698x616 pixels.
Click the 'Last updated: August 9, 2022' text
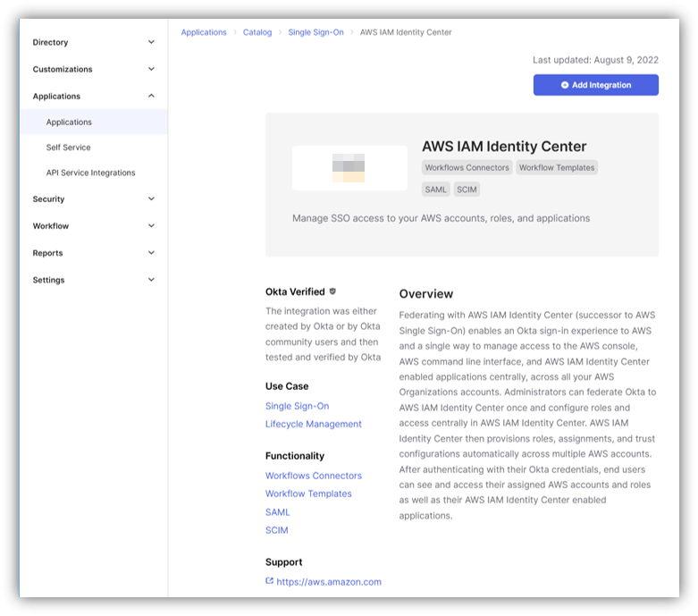(x=595, y=60)
